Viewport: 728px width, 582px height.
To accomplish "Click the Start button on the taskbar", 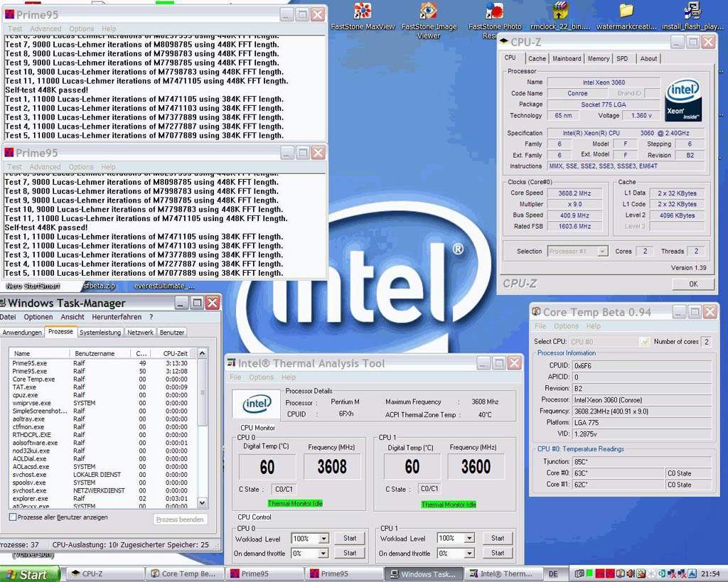I will (30, 574).
